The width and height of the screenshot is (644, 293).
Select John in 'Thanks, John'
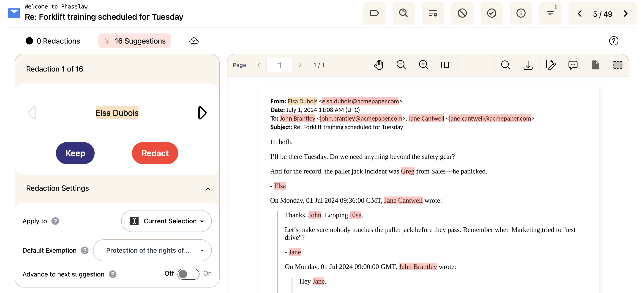click(315, 215)
